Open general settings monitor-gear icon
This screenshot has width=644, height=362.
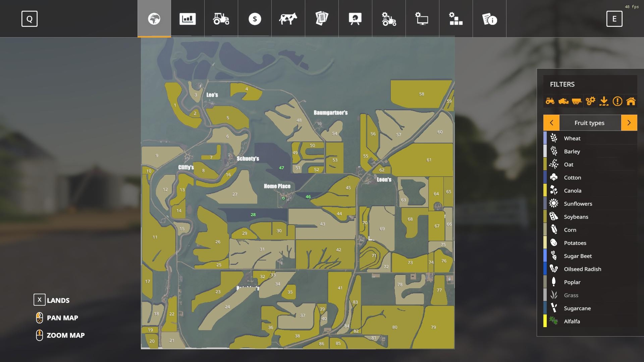(422, 19)
